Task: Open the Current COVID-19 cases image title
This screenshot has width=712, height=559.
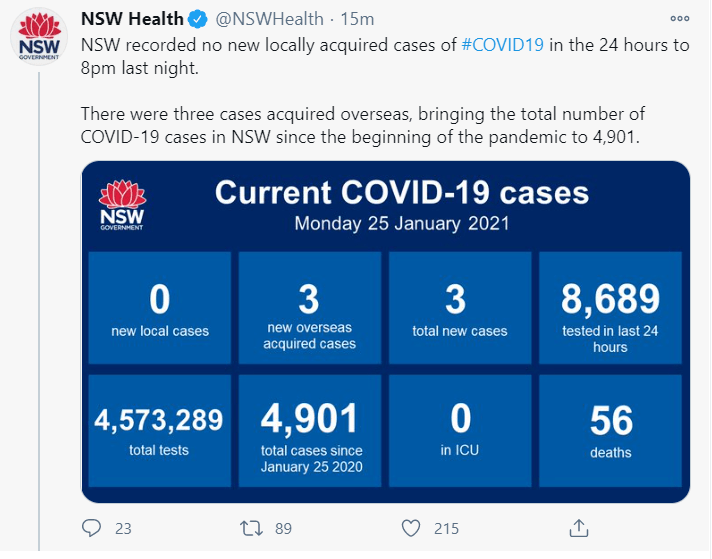Action: point(402,193)
